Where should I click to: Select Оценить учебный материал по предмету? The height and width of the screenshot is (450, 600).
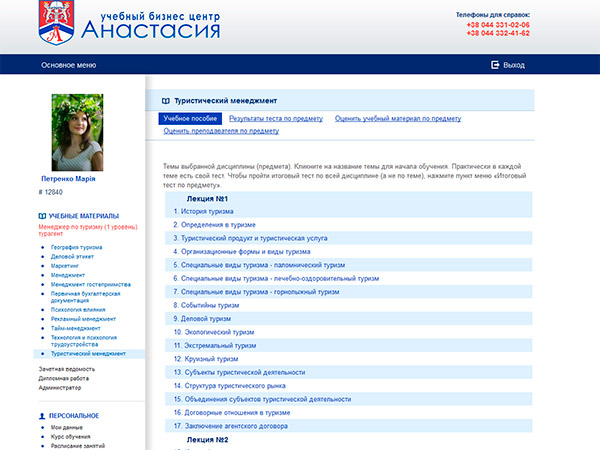(x=398, y=118)
